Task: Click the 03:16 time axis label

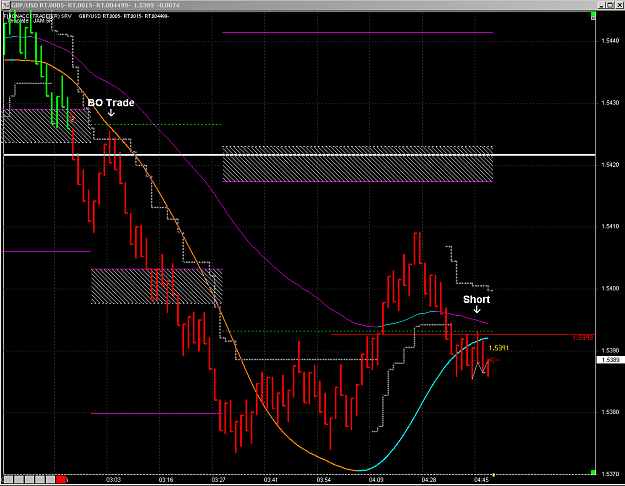Action: point(166,480)
